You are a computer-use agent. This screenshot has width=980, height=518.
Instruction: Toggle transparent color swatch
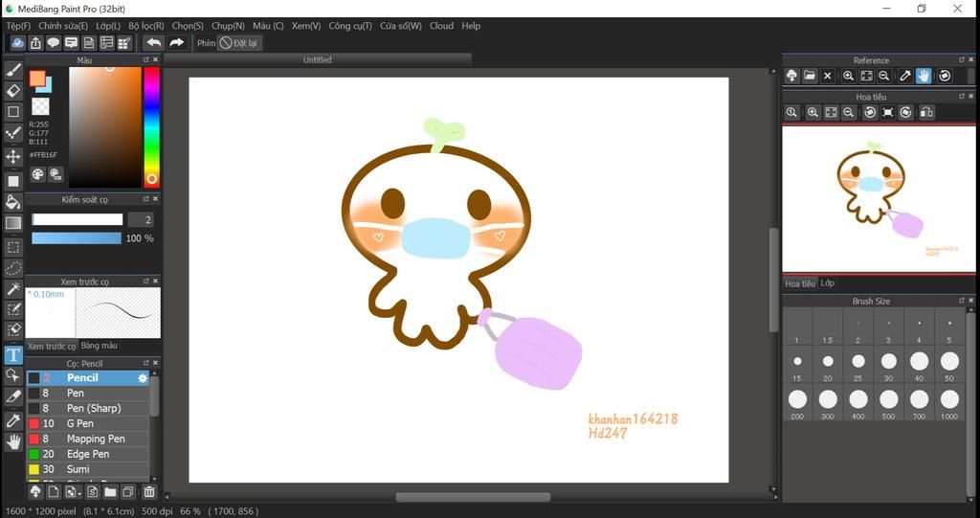[40, 105]
